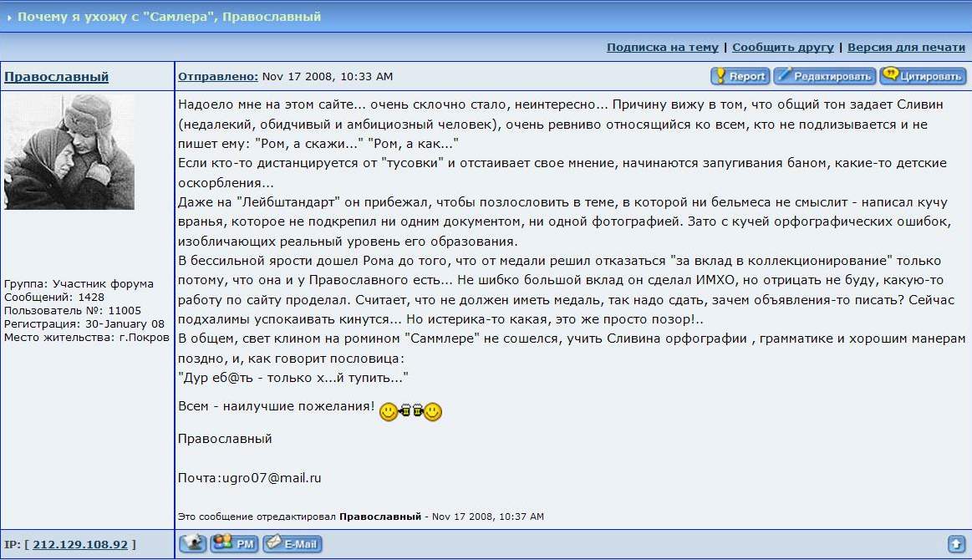Screen dimensions: 972x560
Task: Click the Report button with exclamation icon
Action: point(740,76)
